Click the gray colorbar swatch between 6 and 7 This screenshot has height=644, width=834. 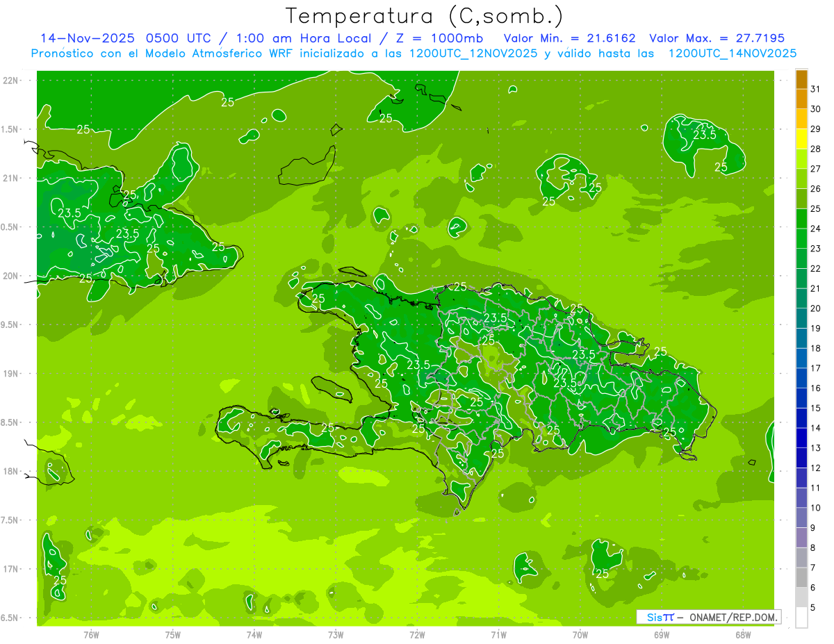pyautogui.click(x=801, y=578)
